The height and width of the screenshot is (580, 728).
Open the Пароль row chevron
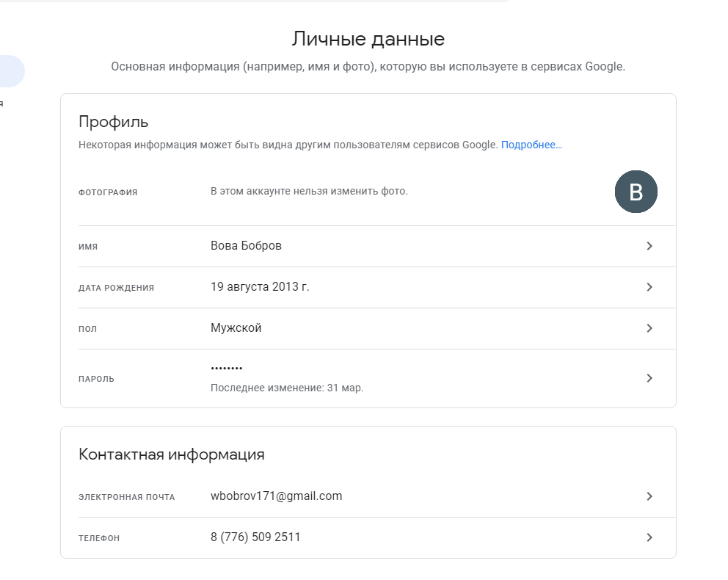[649, 378]
